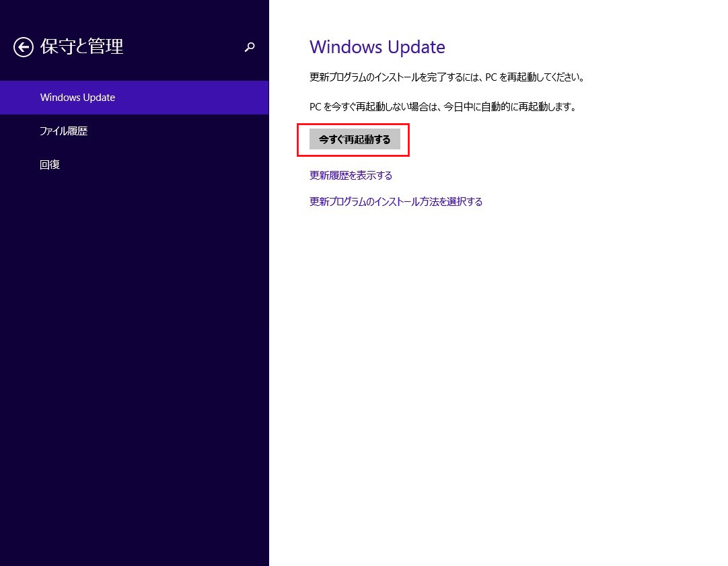Viewport: 728px width, 566px height.
Task: Switch to the 回復 settings page
Action: click(50, 165)
